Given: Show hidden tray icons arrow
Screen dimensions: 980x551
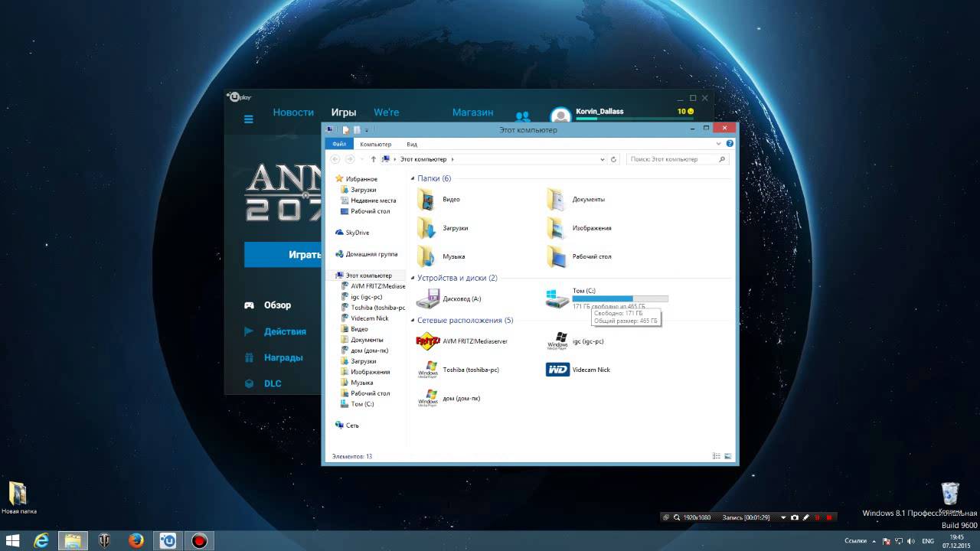Looking at the screenshot, I should click(876, 541).
